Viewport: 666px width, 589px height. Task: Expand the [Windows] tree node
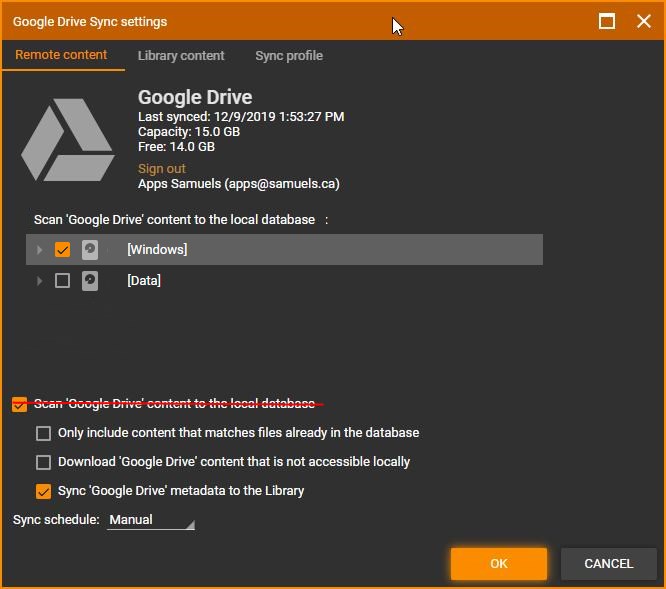(x=40, y=249)
